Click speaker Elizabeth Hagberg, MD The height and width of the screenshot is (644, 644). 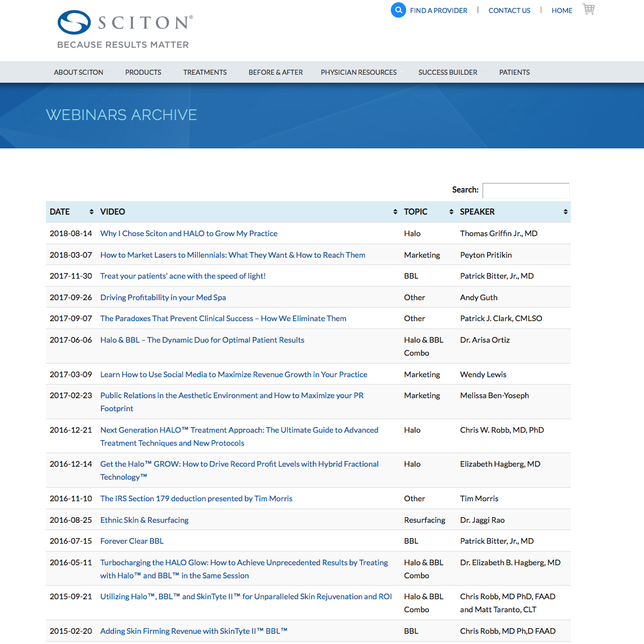pyautogui.click(x=500, y=464)
